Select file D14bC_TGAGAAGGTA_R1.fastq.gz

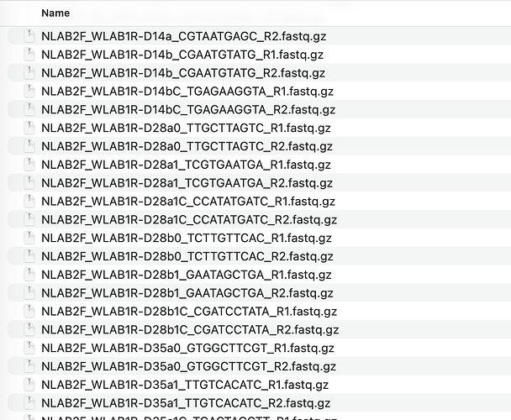tap(187, 92)
